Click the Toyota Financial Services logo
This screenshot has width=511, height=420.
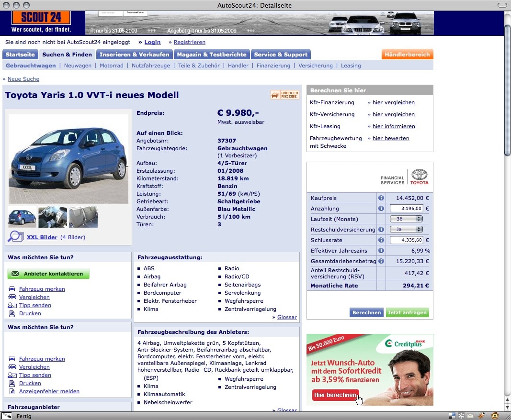coord(404,177)
